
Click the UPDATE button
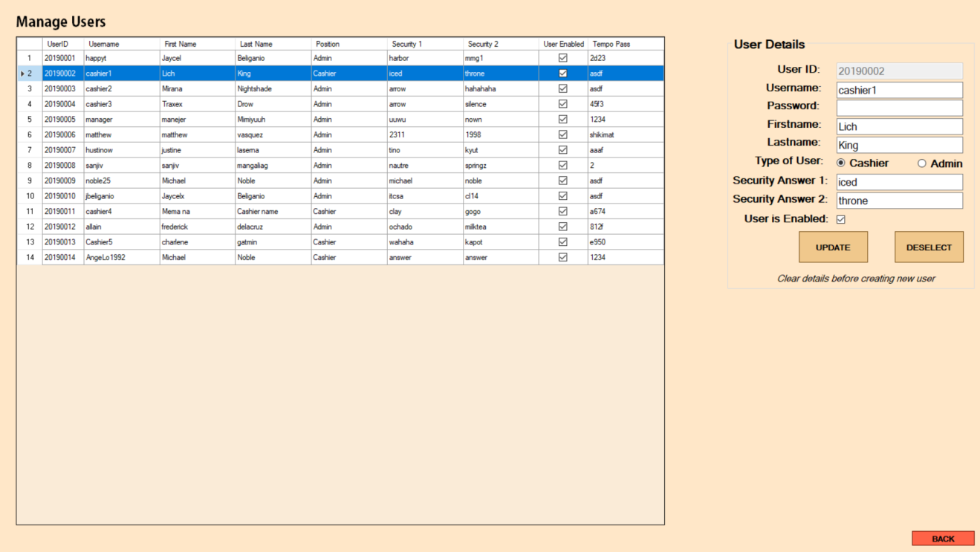[832, 247]
